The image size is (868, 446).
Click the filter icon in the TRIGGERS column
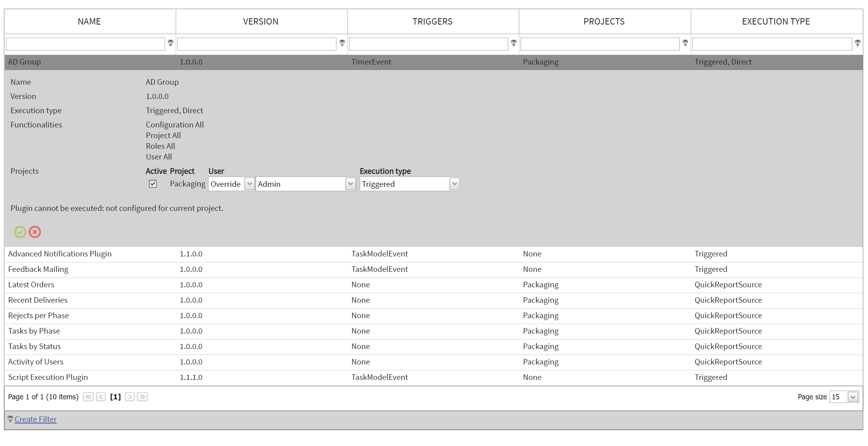coord(513,43)
